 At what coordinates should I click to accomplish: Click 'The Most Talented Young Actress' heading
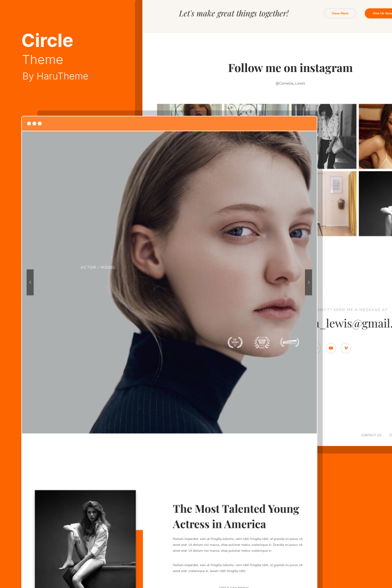[236, 517]
